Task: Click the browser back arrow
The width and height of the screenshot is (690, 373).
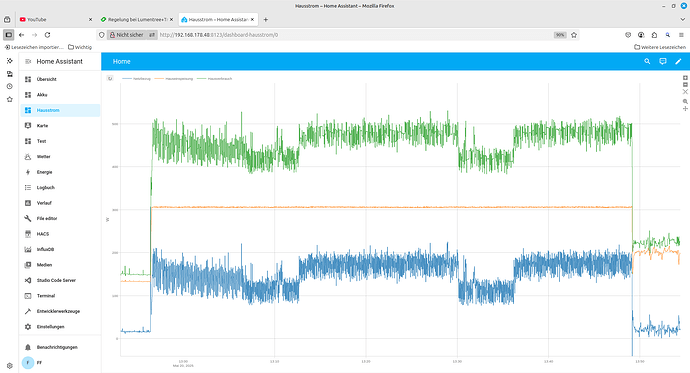Action: [22, 35]
